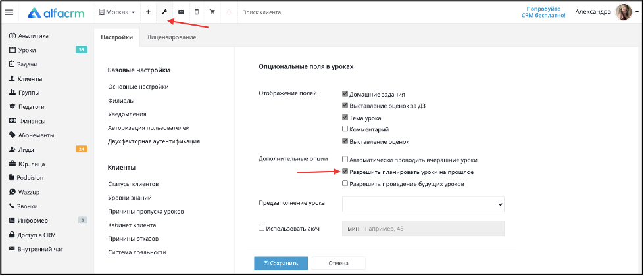The height and width of the screenshot is (276, 644).
Task: Open Статусы клиентов settings link
Action: pyautogui.click(x=134, y=184)
